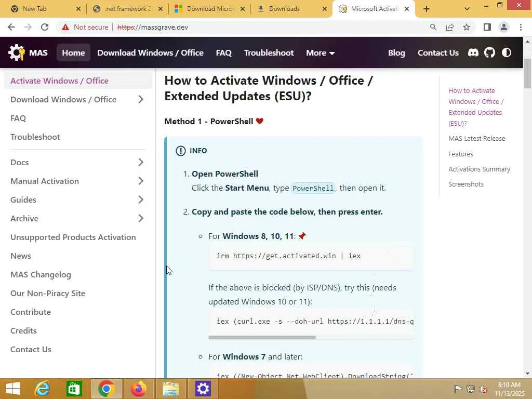Reload the page with refresh icon
The width and height of the screenshot is (532, 399).
[x=45, y=27]
